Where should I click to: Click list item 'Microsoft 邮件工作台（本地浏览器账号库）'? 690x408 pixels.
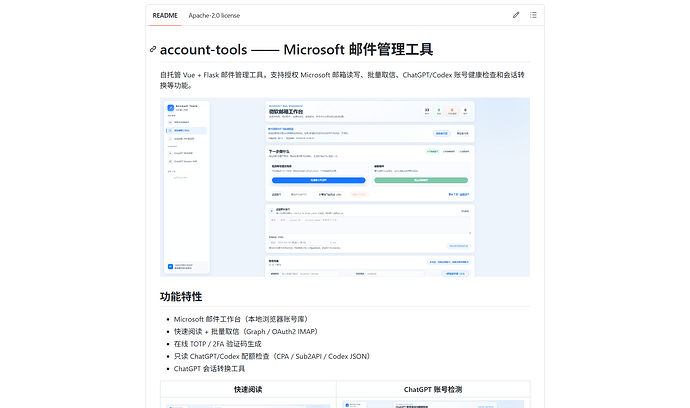tap(242, 319)
